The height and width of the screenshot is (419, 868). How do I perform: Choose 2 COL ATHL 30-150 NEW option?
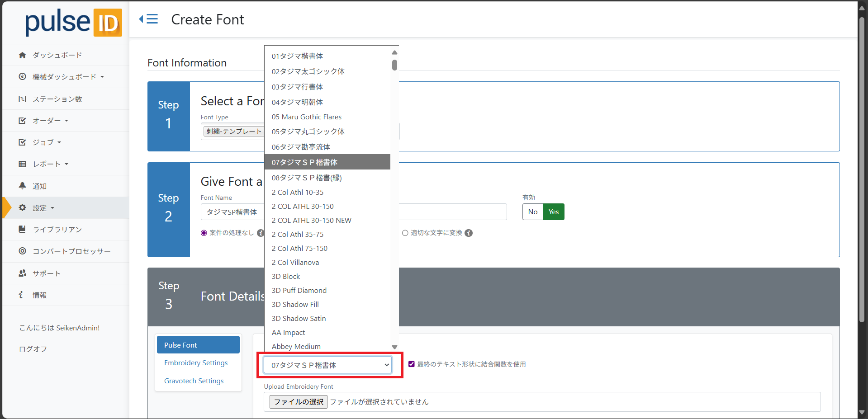coord(327,220)
